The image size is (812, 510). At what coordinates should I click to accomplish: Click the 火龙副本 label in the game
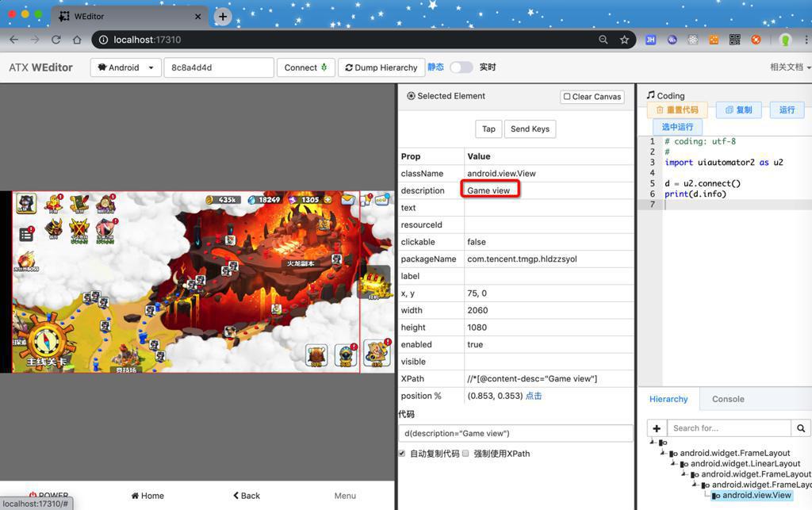pos(301,263)
